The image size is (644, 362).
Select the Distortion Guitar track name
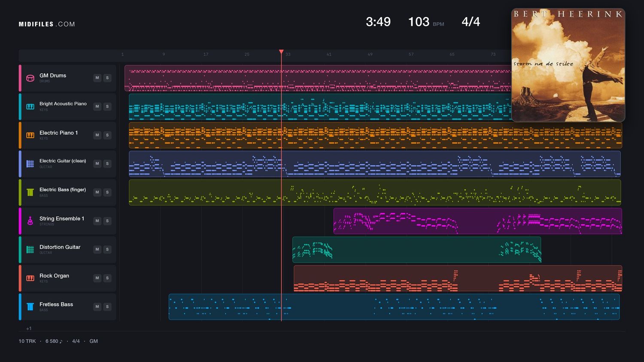[x=60, y=247]
